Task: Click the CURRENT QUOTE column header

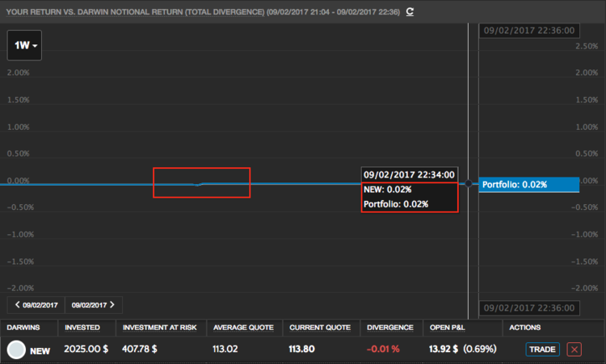Action: pyautogui.click(x=322, y=328)
